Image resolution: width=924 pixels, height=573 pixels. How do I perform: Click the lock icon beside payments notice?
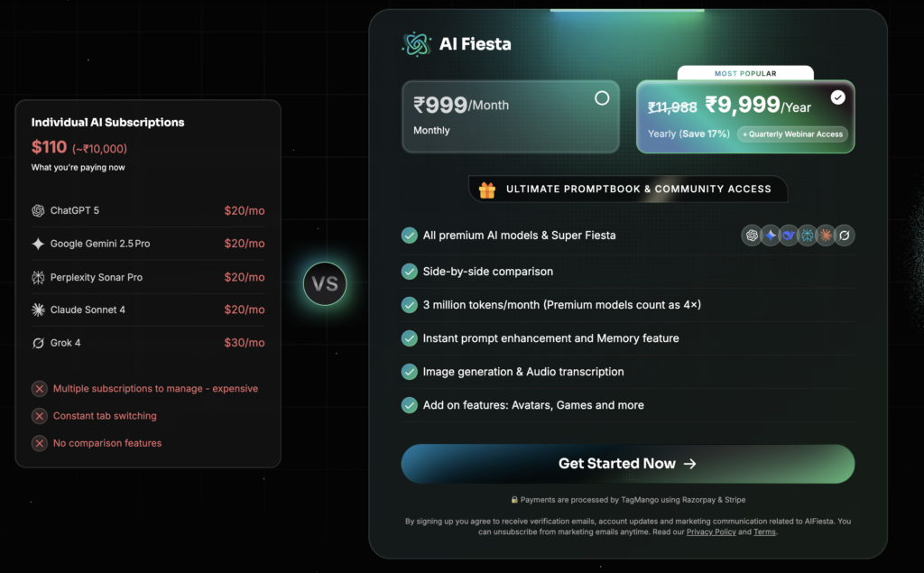click(x=514, y=500)
